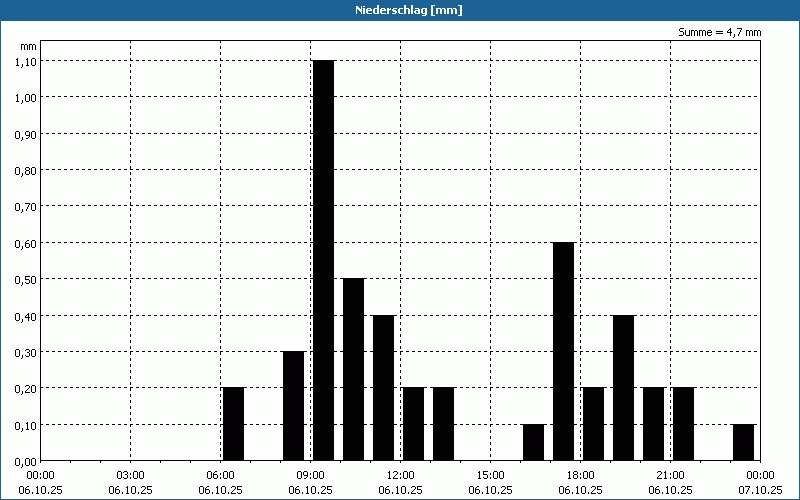Image resolution: width=800 pixels, height=500 pixels.
Task: Click the first bar just after 06:00
Action: point(233,424)
